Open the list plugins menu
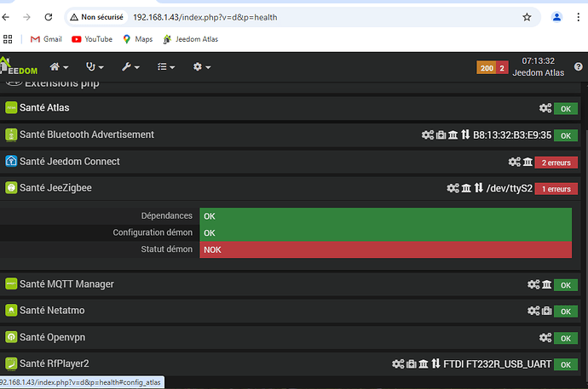This screenshot has width=588, height=389. [166, 67]
